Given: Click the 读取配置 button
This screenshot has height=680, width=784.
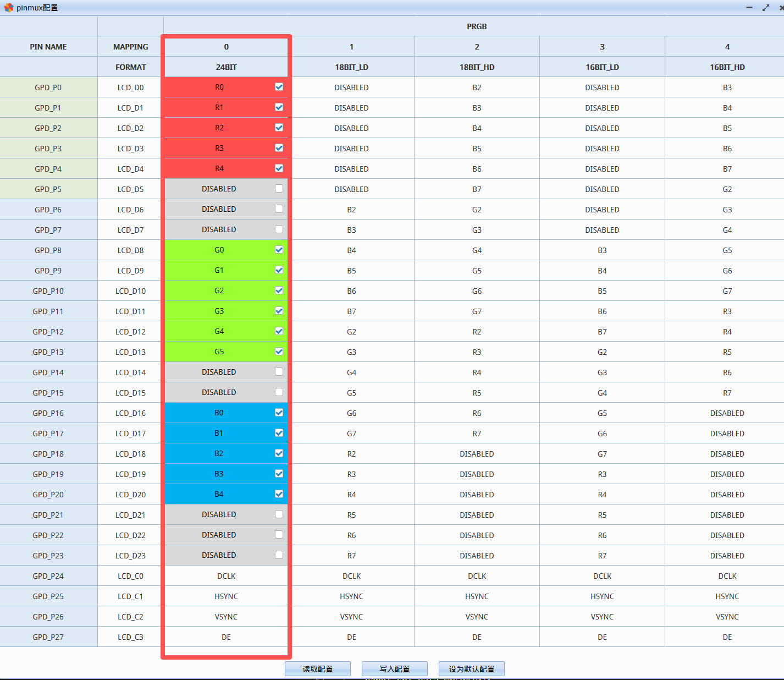Looking at the screenshot, I should 317,669.
